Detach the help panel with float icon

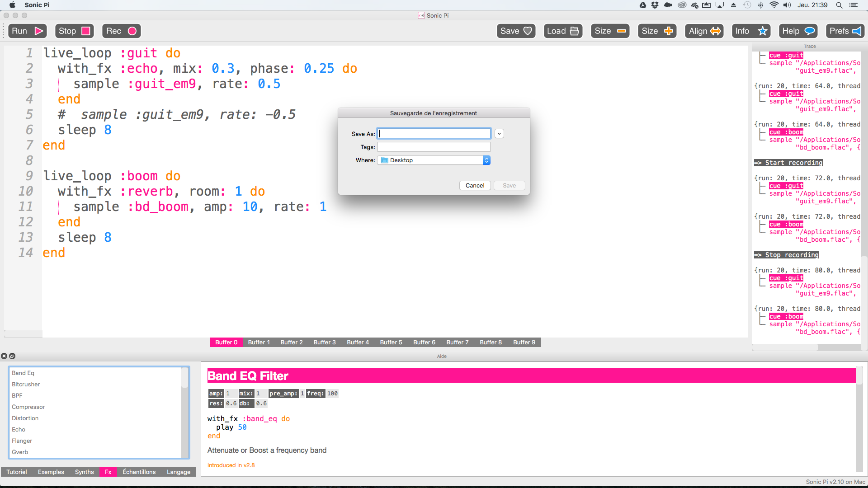point(12,356)
